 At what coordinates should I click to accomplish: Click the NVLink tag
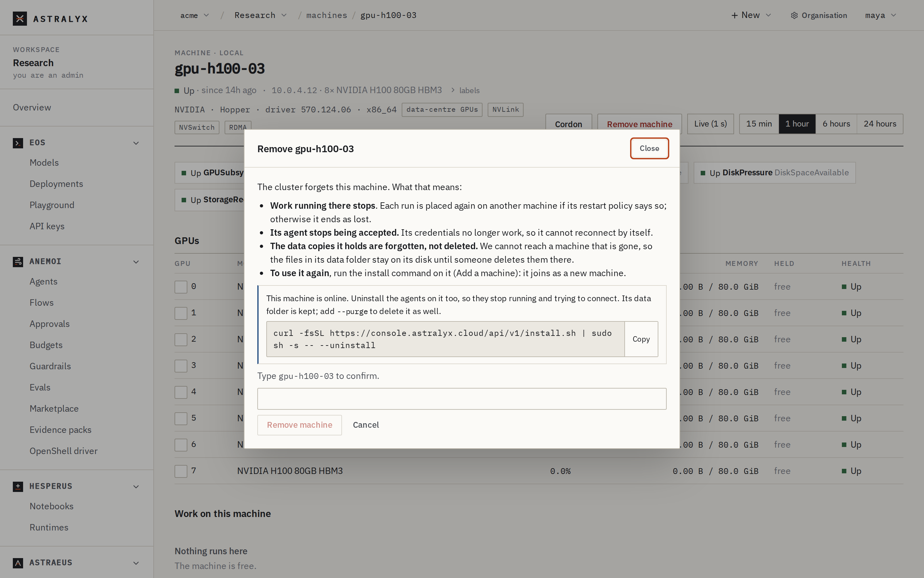pos(505,110)
